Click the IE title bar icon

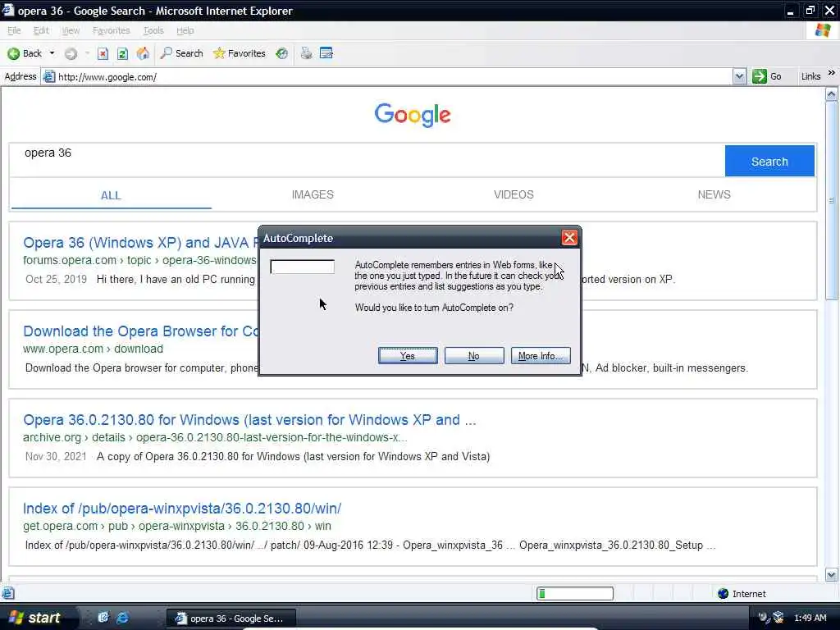click(8, 10)
